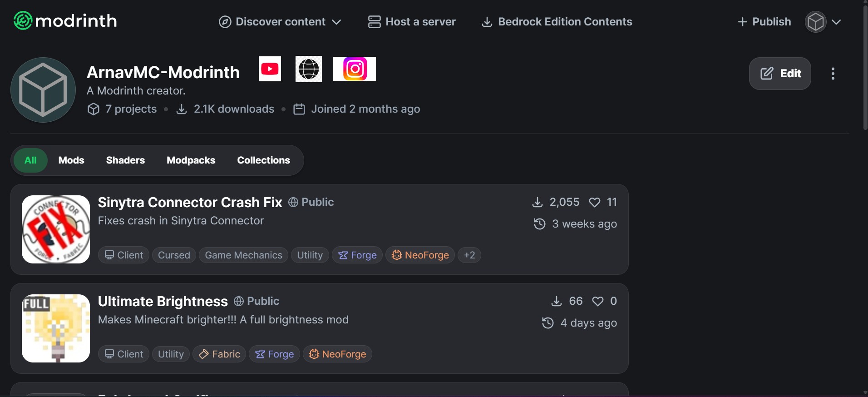Open the Instagram profile link icon
Viewport: 868px width, 397px height.
click(355, 69)
